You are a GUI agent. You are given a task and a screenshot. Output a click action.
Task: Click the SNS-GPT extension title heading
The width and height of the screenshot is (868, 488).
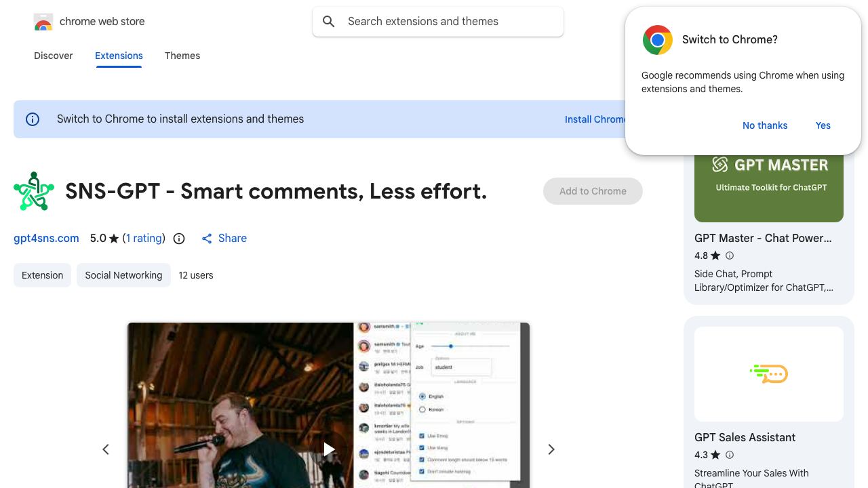276,191
